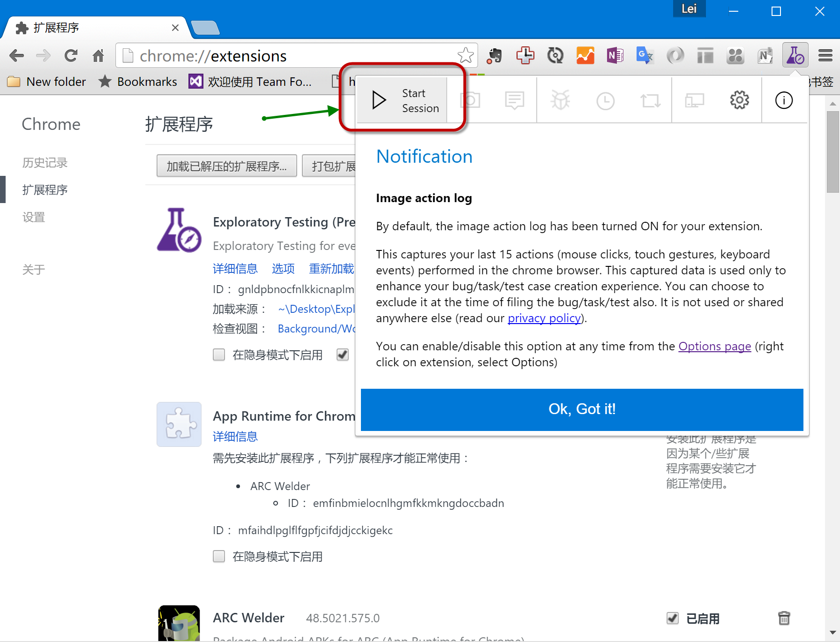Reload the current page
Image resolution: width=840 pixels, height=642 pixels.
[71, 56]
